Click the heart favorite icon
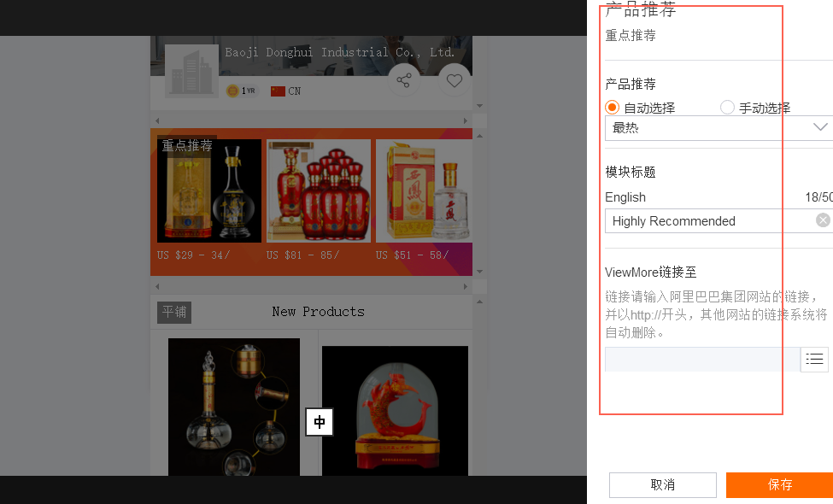833x504 pixels. [455, 80]
